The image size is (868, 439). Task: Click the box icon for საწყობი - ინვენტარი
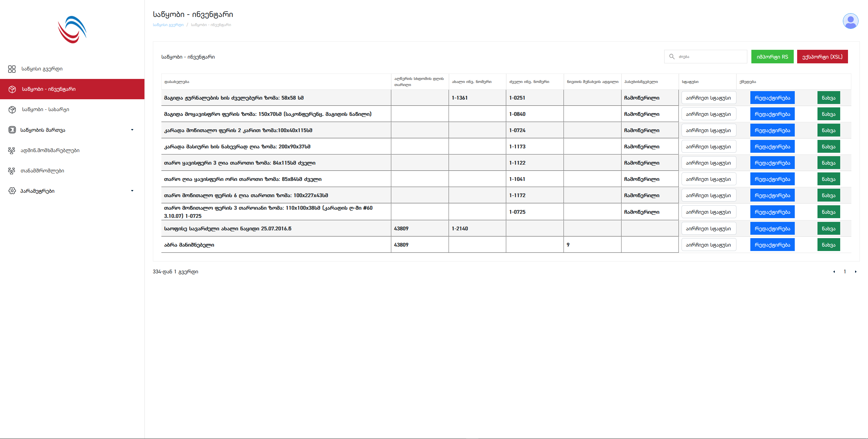click(12, 89)
